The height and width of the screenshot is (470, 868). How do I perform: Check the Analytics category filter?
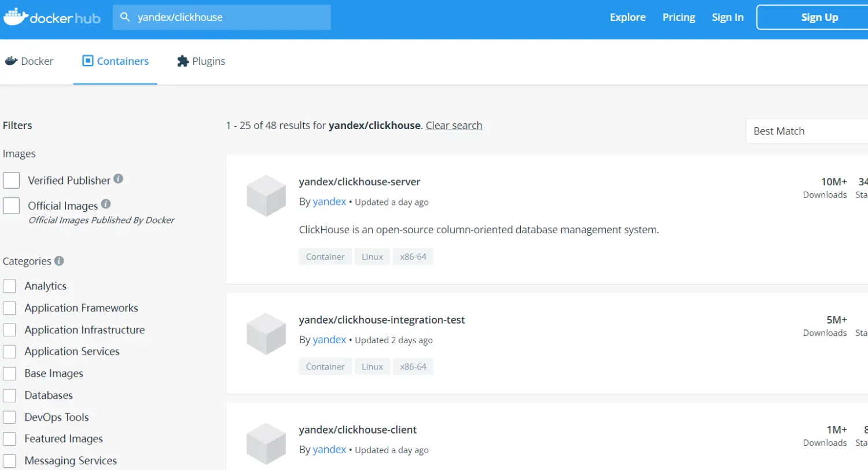pyautogui.click(x=9, y=286)
